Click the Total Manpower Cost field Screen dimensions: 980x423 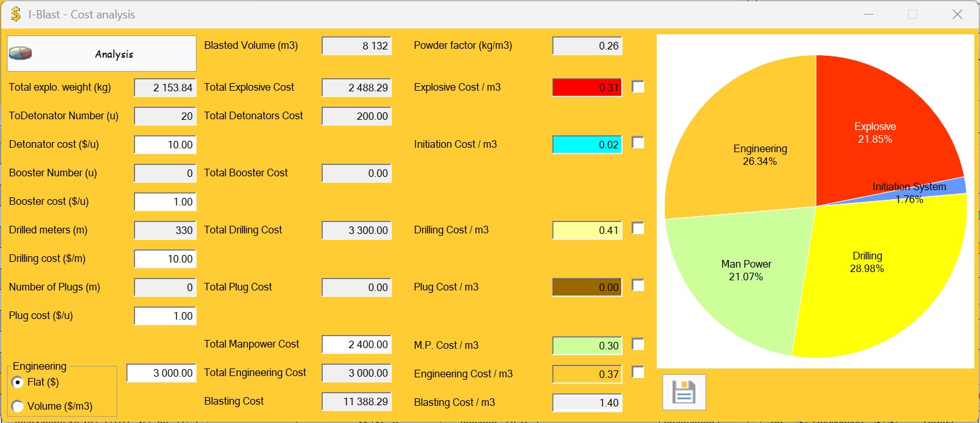356,344
